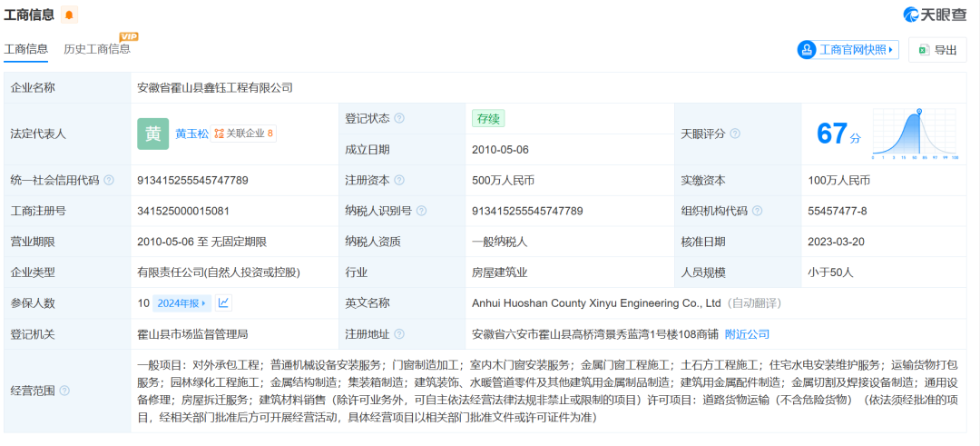Viewport: 980px width, 446px height.
Task: Open the insured count trend chart icon
Action: [224, 303]
